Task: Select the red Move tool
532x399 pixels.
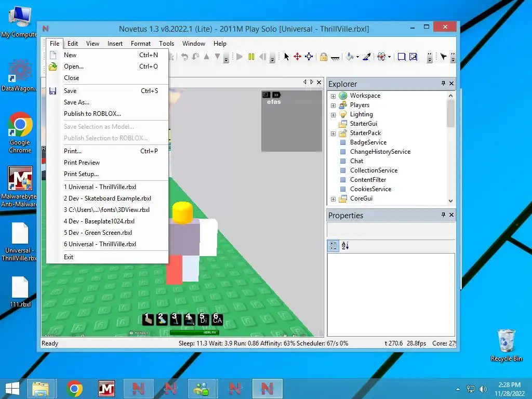Action: [x=297, y=57]
